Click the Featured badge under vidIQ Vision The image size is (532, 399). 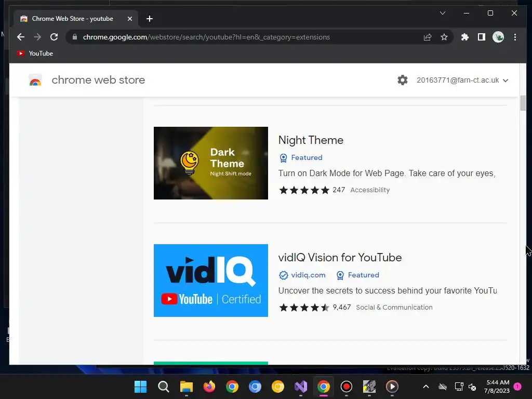coord(357,275)
